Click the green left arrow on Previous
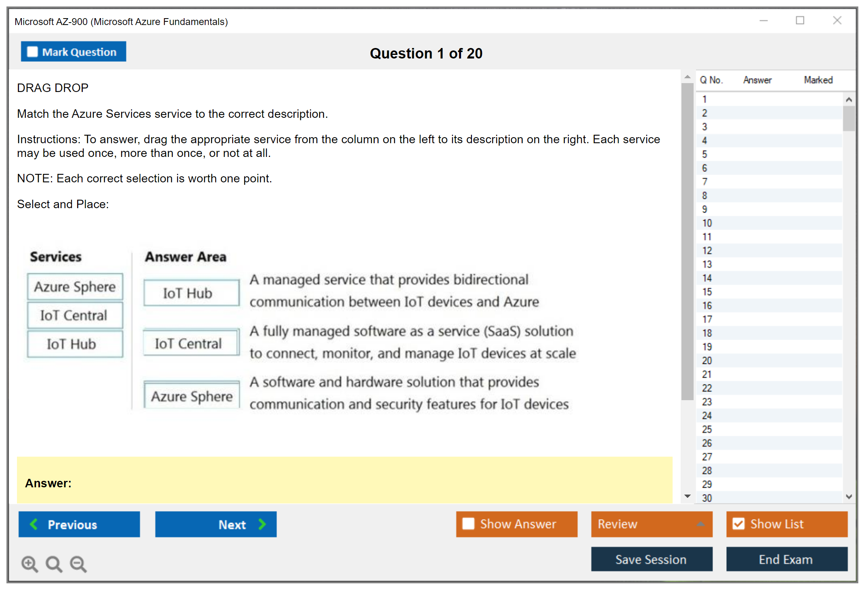The width and height of the screenshot is (868, 593). [34, 524]
